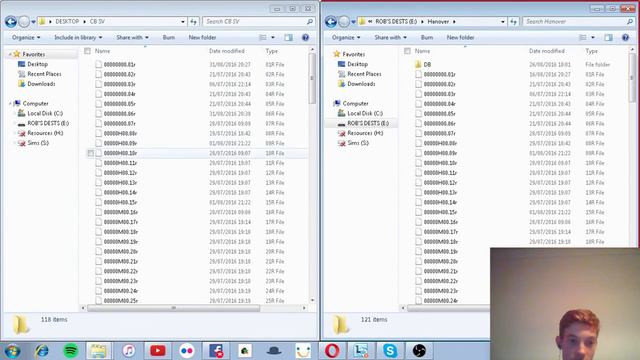Tick select-all checkbox in CB SV window
Viewport: 640px width, 360px height.
87,51
